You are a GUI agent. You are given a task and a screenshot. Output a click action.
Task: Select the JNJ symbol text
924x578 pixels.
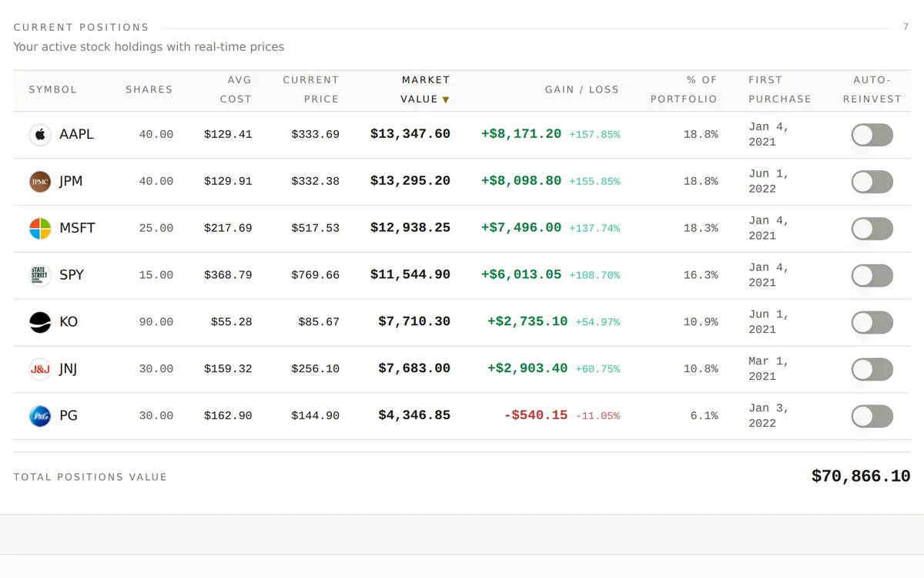[68, 369]
